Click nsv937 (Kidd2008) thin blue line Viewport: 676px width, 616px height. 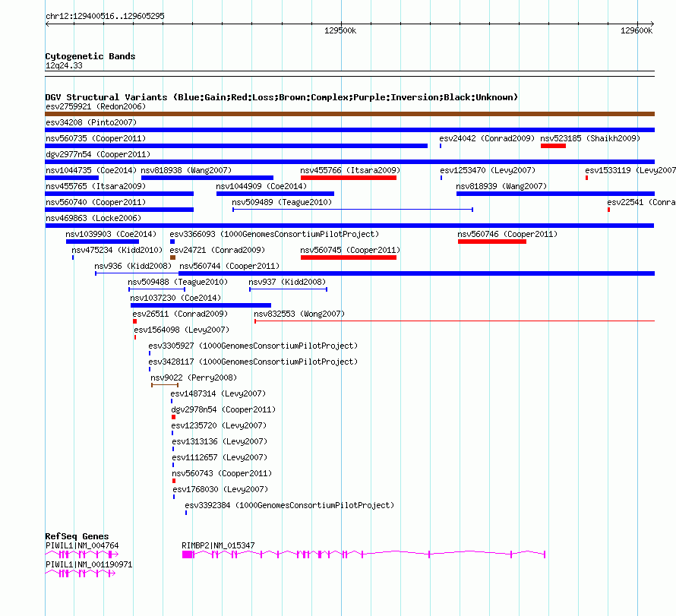[288, 289]
